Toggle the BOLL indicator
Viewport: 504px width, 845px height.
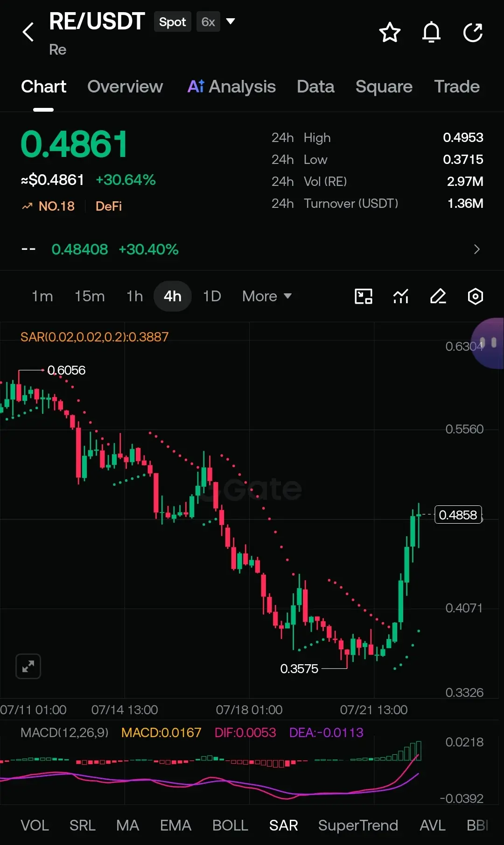pos(230,825)
